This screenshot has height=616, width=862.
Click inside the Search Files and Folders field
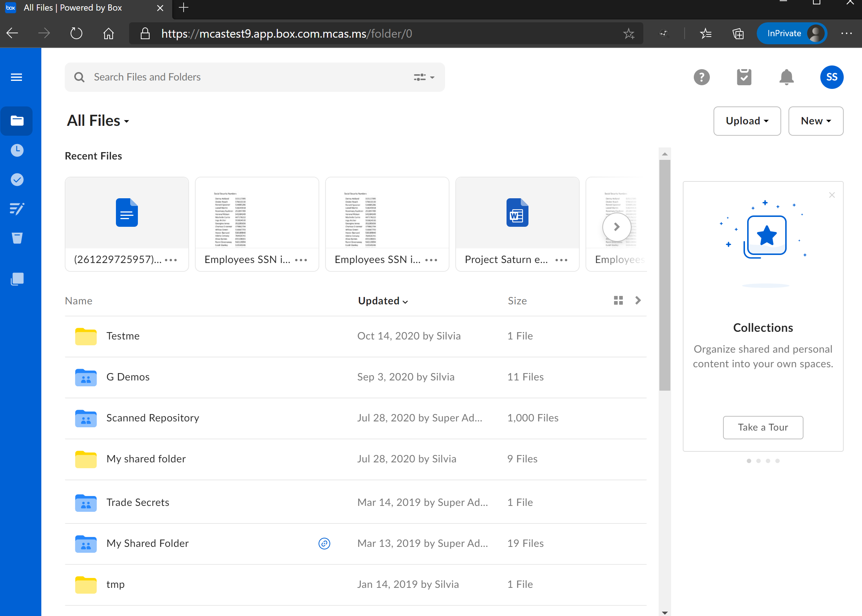pos(227,77)
